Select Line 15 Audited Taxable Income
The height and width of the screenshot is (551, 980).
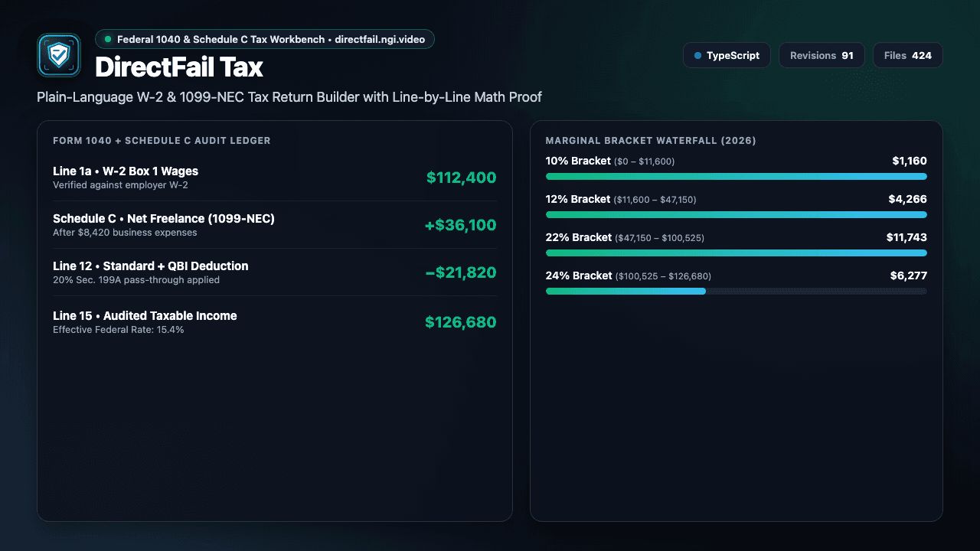(274, 322)
